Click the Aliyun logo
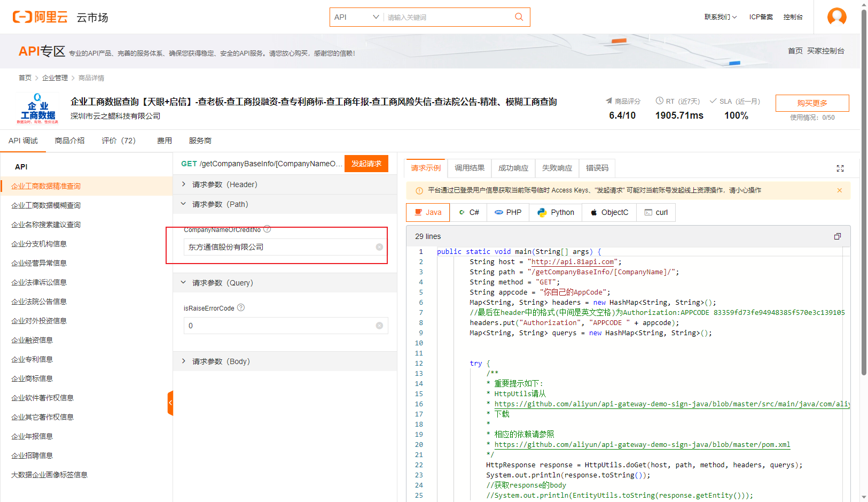This screenshot has width=868, height=502. [40, 17]
